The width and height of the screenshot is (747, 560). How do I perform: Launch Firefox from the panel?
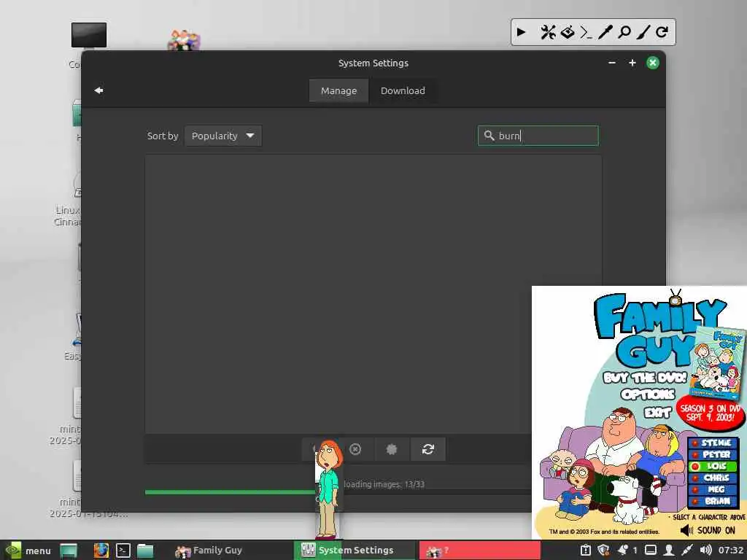[x=101, y=551]
